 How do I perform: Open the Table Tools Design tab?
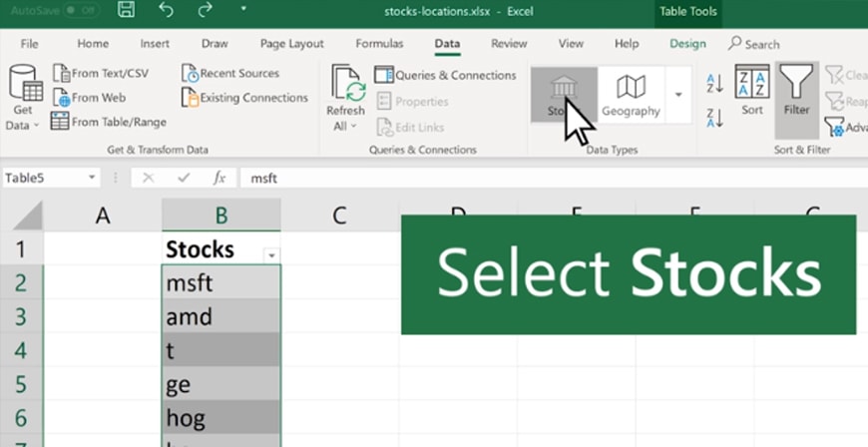687,44
